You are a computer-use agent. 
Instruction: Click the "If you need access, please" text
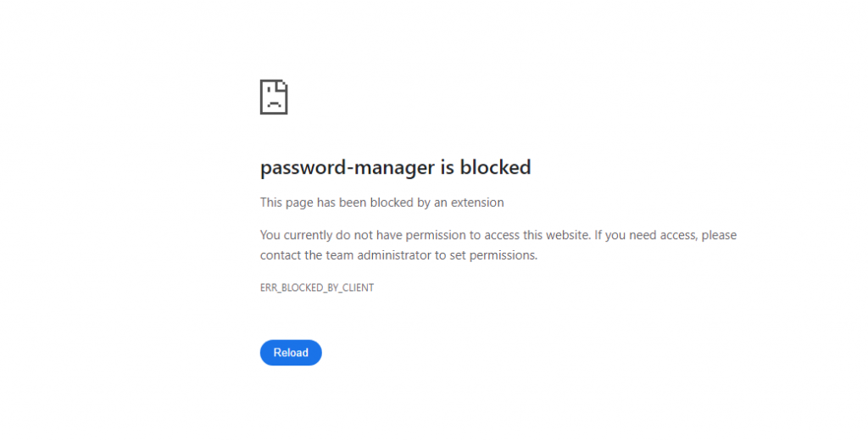click(x=665, y=235)
